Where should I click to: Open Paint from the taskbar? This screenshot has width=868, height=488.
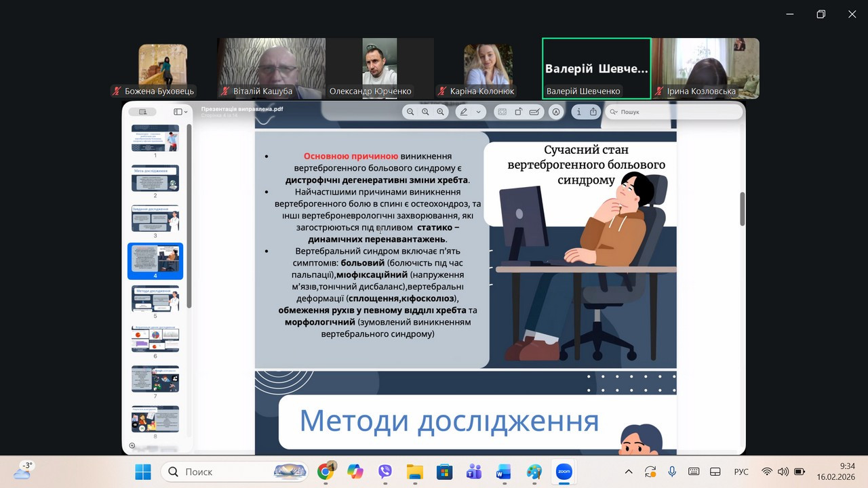click(x=534, y=472)
